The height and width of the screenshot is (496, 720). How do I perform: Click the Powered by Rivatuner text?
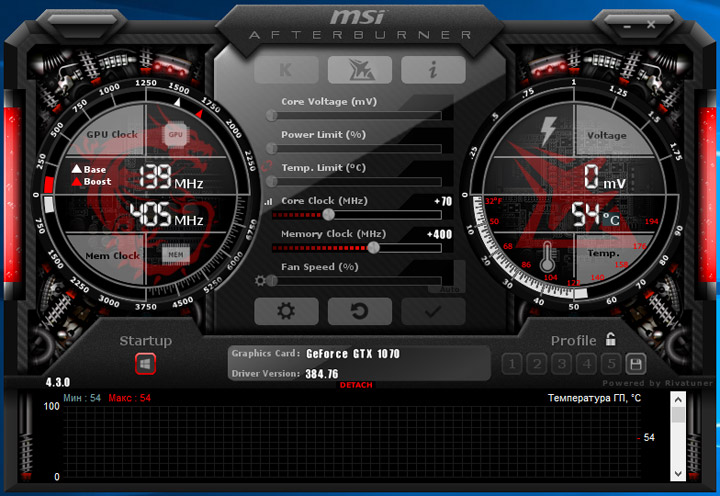tap(657, 383)
